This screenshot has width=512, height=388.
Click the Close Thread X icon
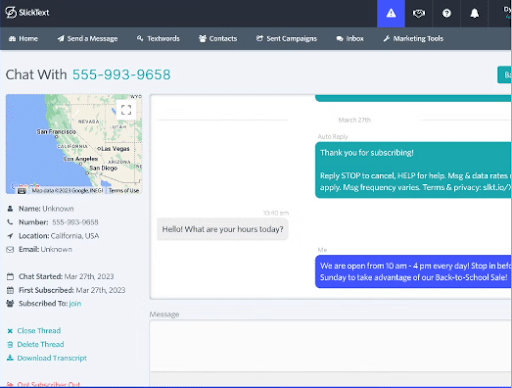(10, 331)
